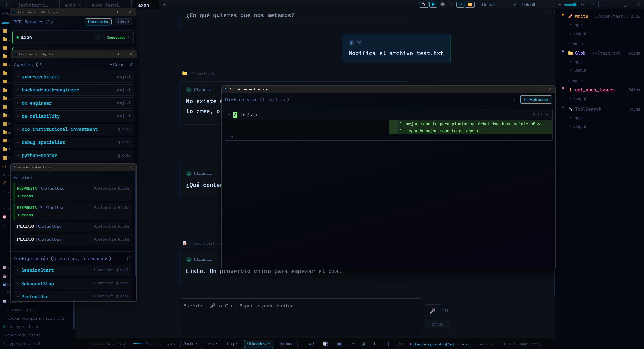The image size is (644, 349).
Task: Expand the SessionStart hook
Action: click(73, 270)
